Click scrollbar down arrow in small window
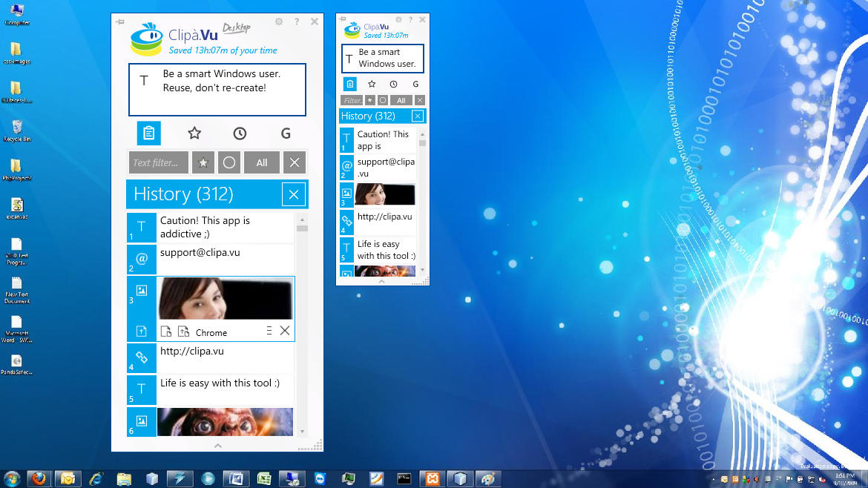This screenshot has width=868, height=488. [422, 270]
